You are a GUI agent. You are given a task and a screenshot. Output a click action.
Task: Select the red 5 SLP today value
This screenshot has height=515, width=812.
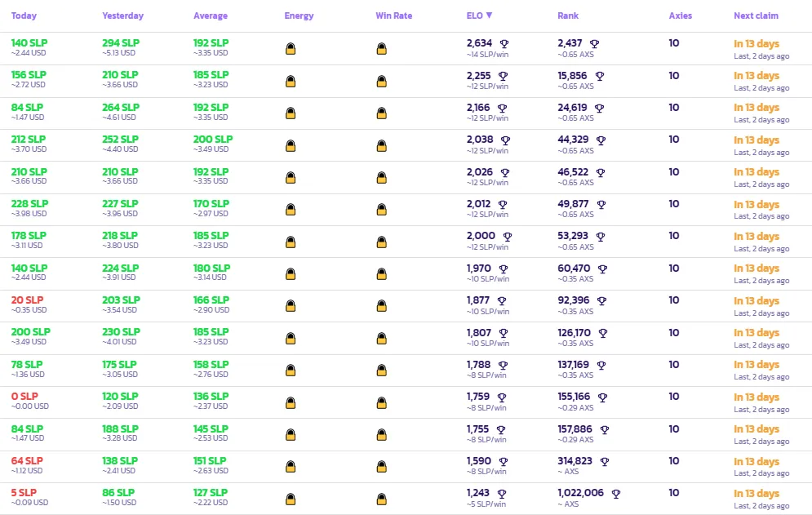[x=24, y=493]
